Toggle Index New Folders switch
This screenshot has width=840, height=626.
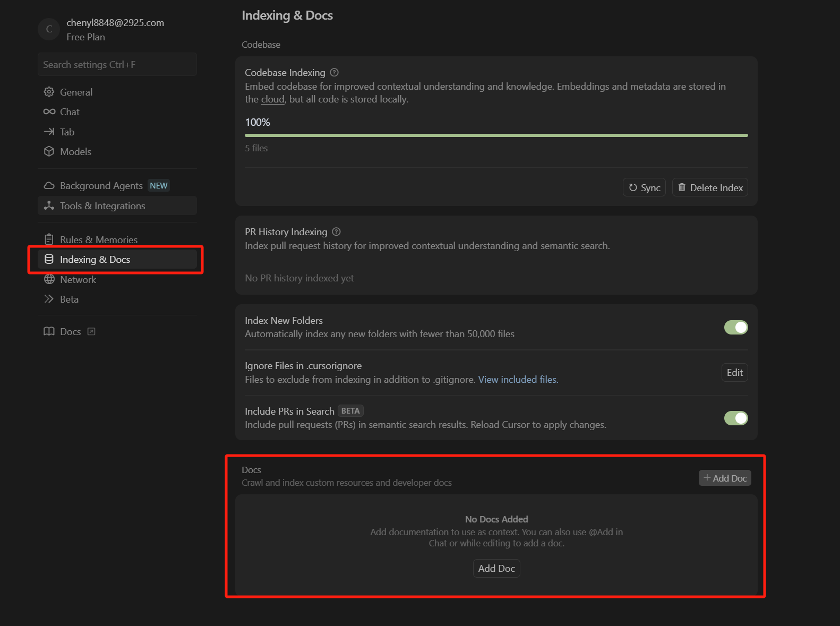pyautogui.click(x=735, y=327)
